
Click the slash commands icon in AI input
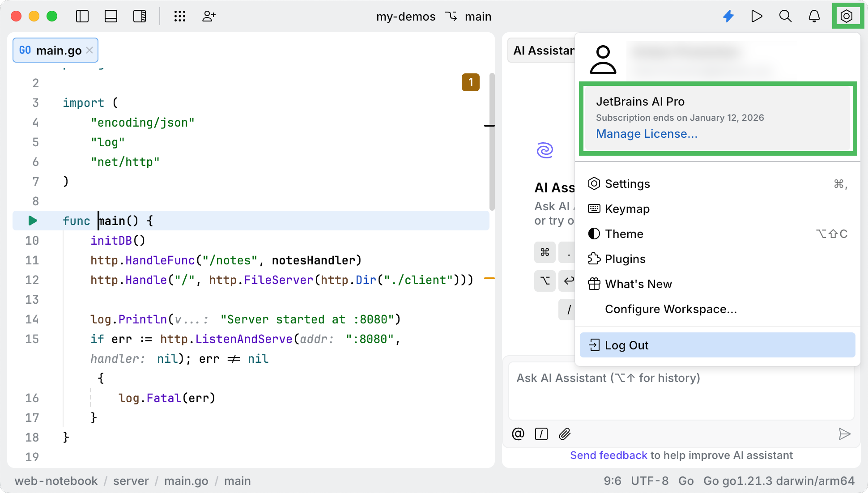(x=541, y=434)
